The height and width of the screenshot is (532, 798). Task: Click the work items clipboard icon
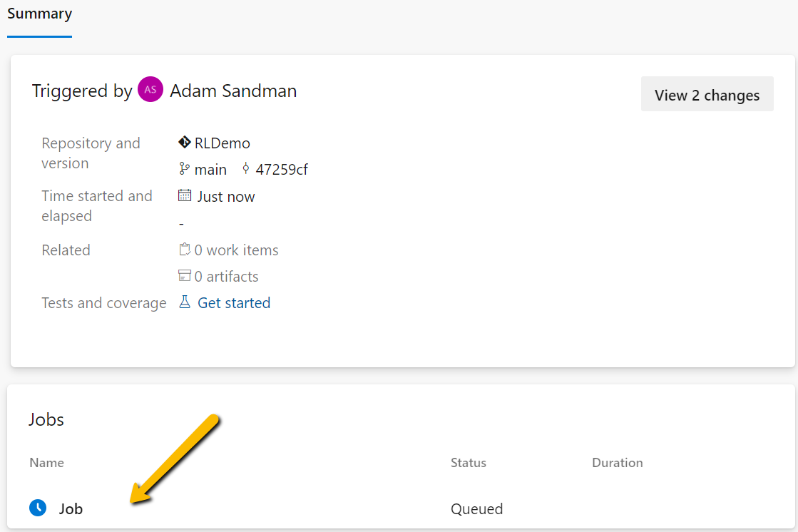(184, 250)
